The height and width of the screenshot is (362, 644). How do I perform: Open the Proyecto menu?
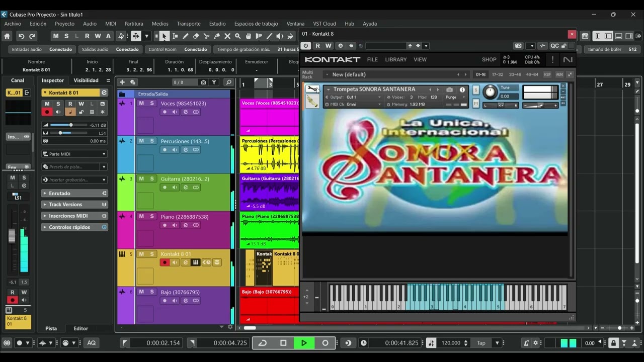pos(64,24)
